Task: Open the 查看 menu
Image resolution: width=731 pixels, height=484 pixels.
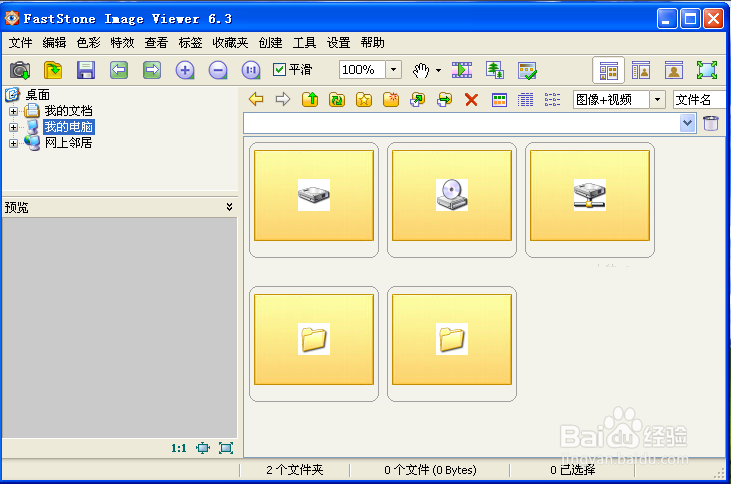Action: pos(156,43)
